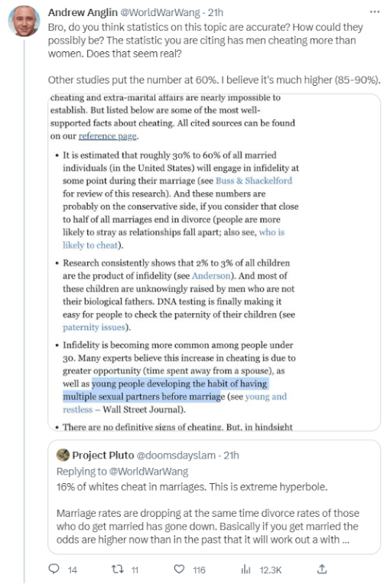Open the embedded article screenshot image

point(214,262)
